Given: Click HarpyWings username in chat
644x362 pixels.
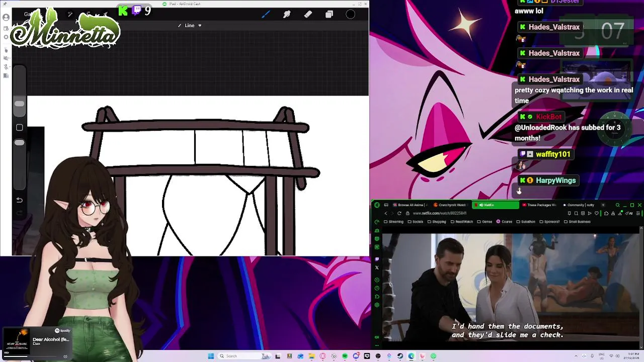Looking at the screenshot, I should (555, 180).
